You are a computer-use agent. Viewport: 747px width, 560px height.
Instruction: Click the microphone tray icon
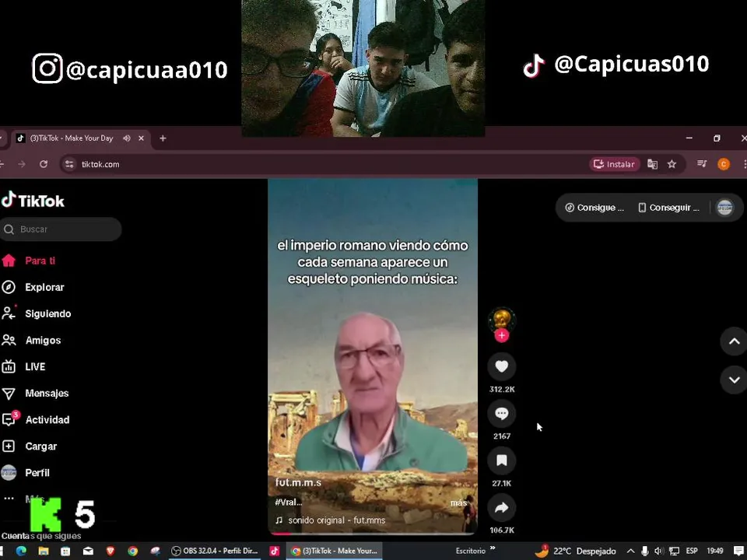click(x=644, y=551)
